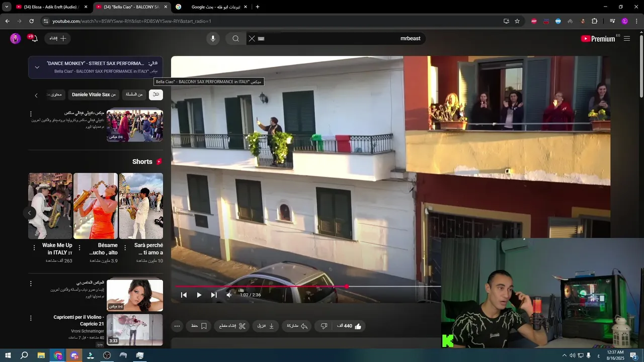This screenshot has width=644, height=362.
Task: Click the address bar URL
Action: (x=132, y=21)
